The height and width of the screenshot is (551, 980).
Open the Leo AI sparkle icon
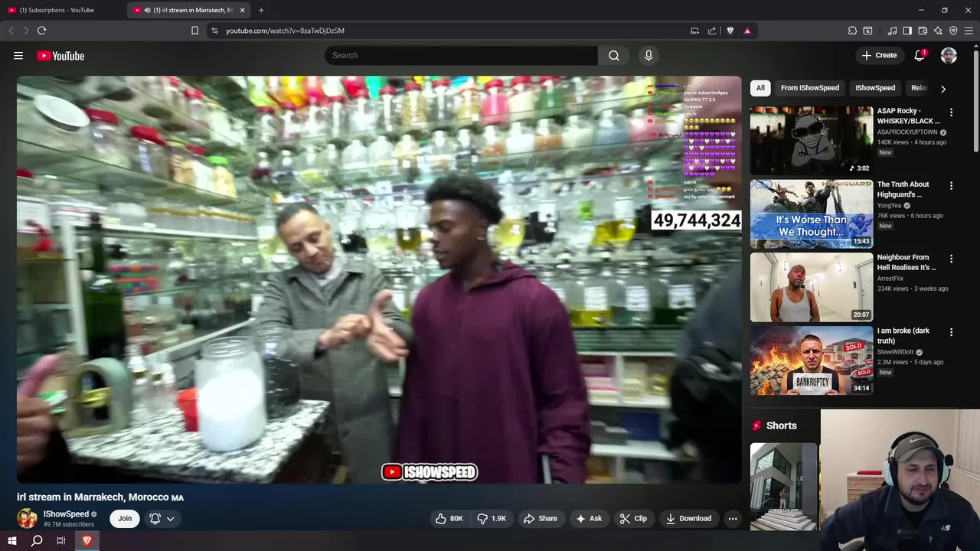(x=938, y=31)
